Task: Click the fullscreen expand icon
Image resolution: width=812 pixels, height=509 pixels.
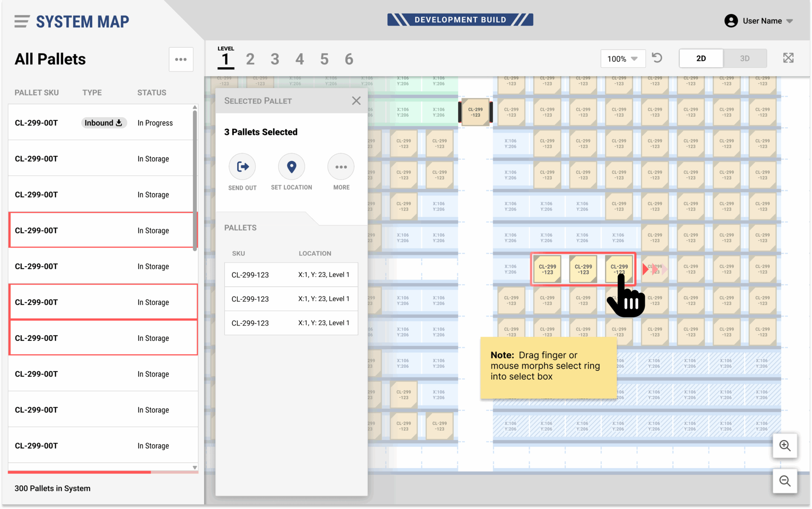Action: coord(788,58)
